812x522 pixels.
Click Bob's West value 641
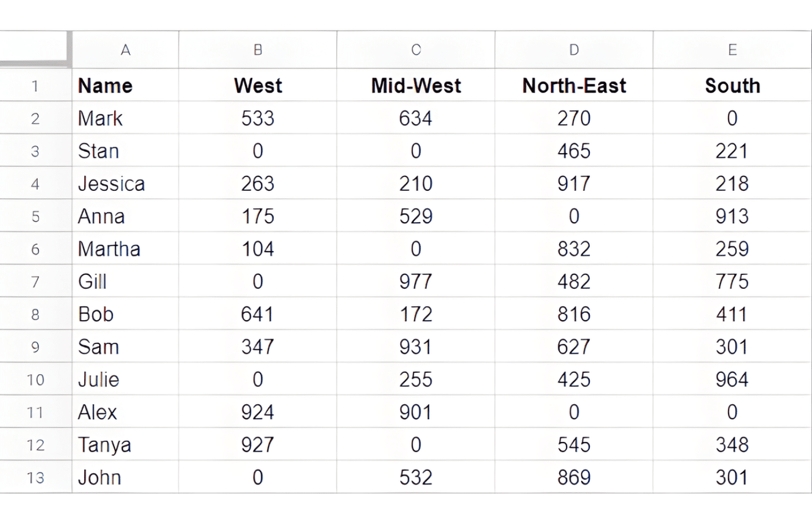pyautogui.click(x=258, y=314)
